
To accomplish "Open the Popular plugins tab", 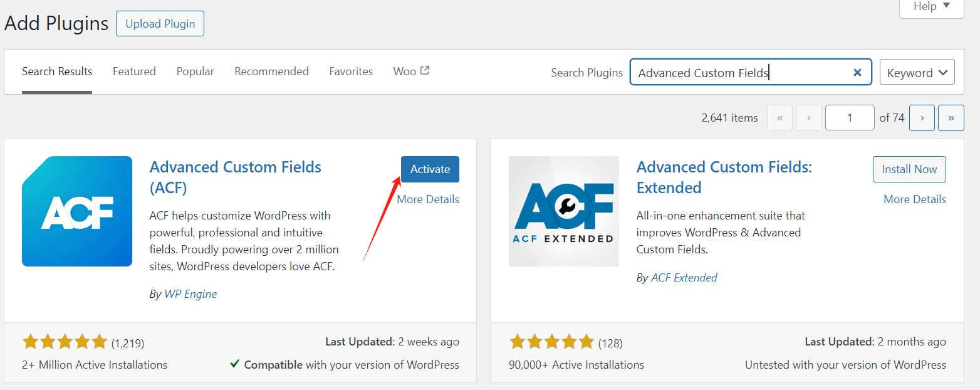I will click(195, 71).
